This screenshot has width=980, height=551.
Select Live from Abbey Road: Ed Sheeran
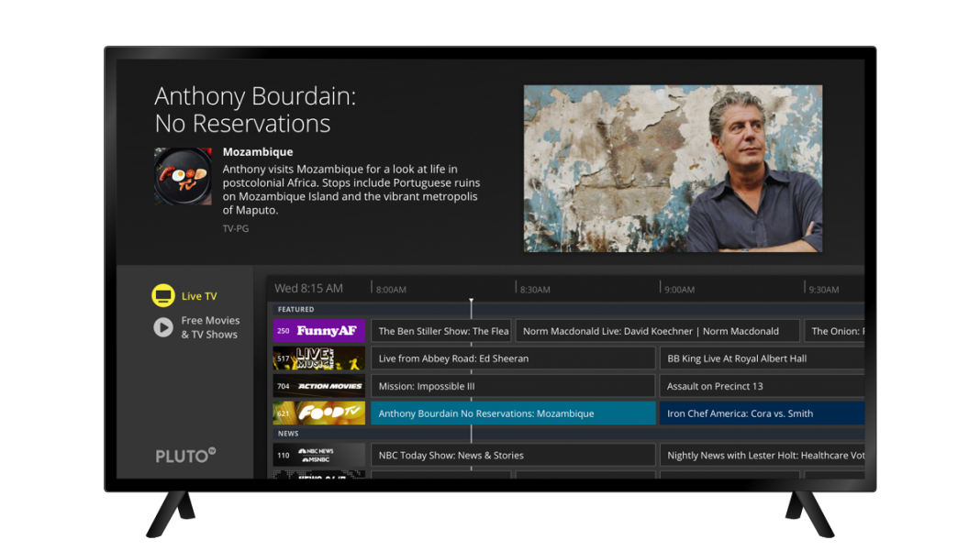click(x=513, y=358)
